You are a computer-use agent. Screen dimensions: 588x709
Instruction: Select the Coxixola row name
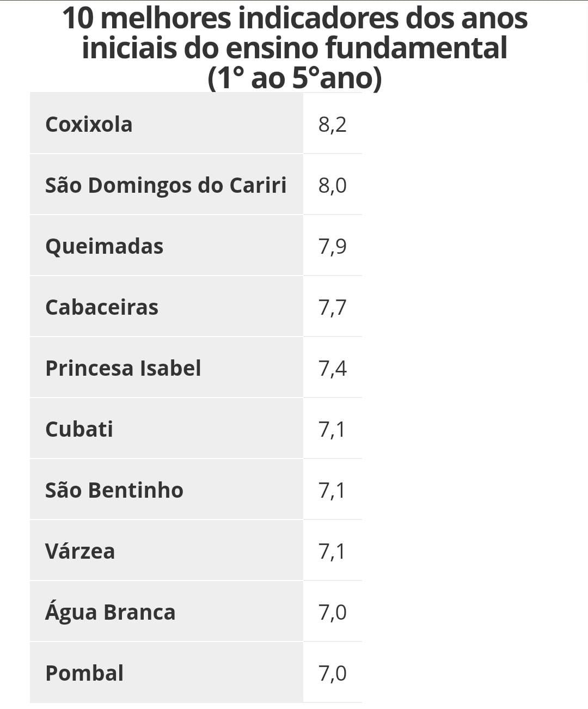click(x=89, y=125)
